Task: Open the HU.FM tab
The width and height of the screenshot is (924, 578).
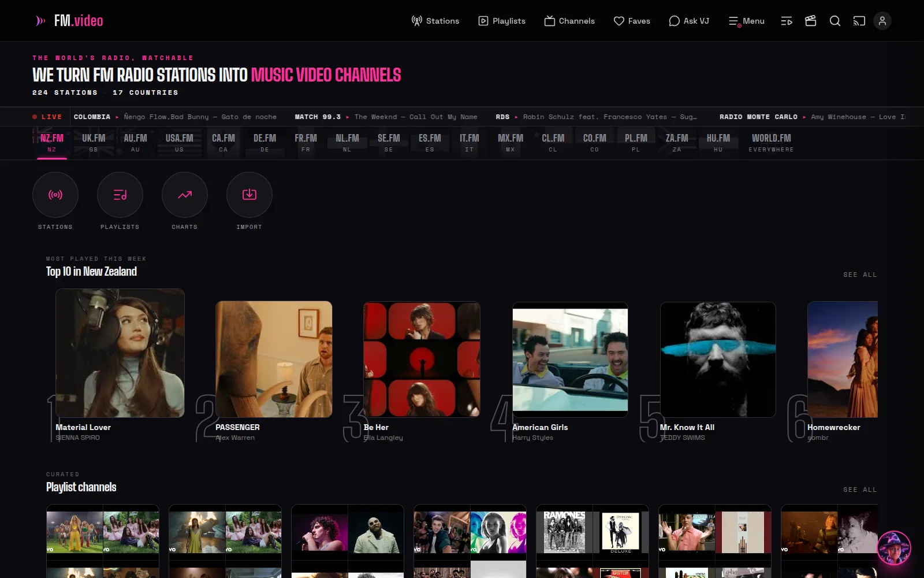Action: pos(718,143)
